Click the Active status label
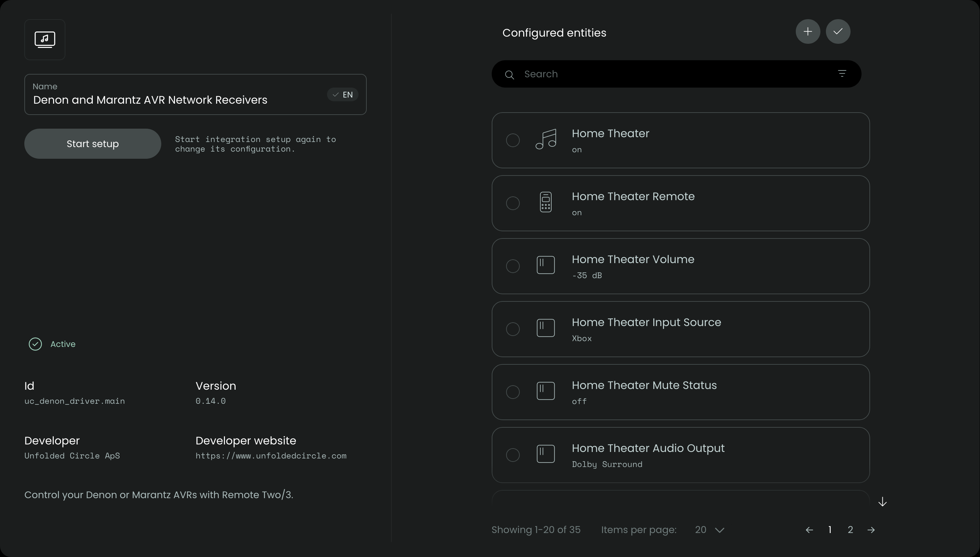Image resolution: width=980 pixels, height=557 pixels. click(x=63, y=344)
